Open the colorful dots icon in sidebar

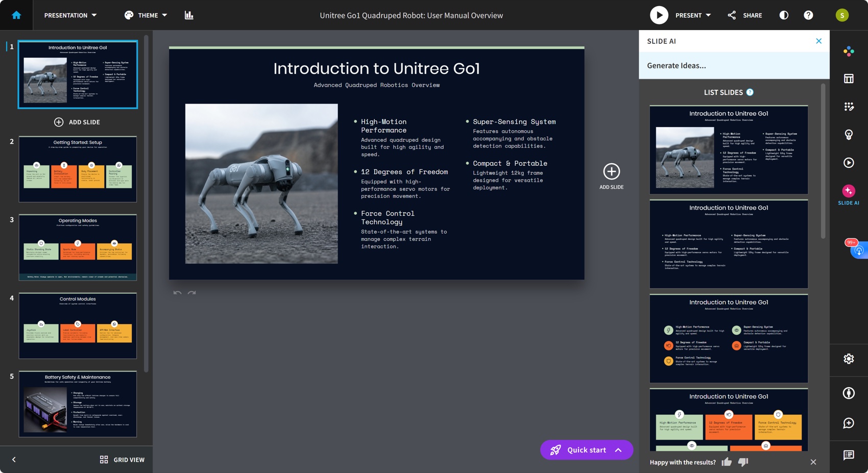(849, 51)
